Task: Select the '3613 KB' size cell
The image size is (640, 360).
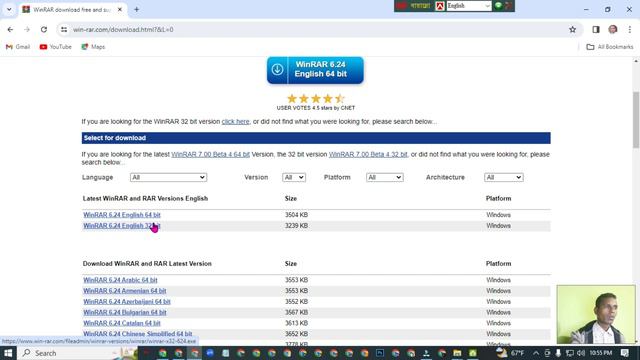Action: pos(296,323)
